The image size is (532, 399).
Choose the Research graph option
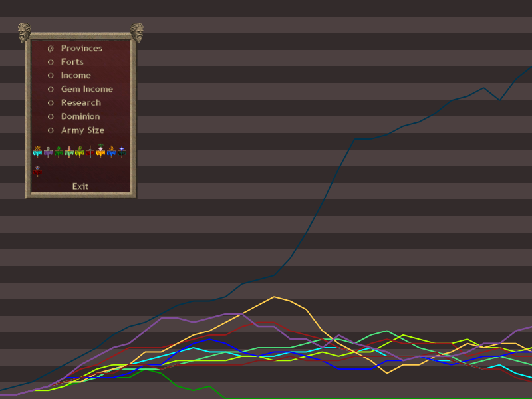coord(74,103)
